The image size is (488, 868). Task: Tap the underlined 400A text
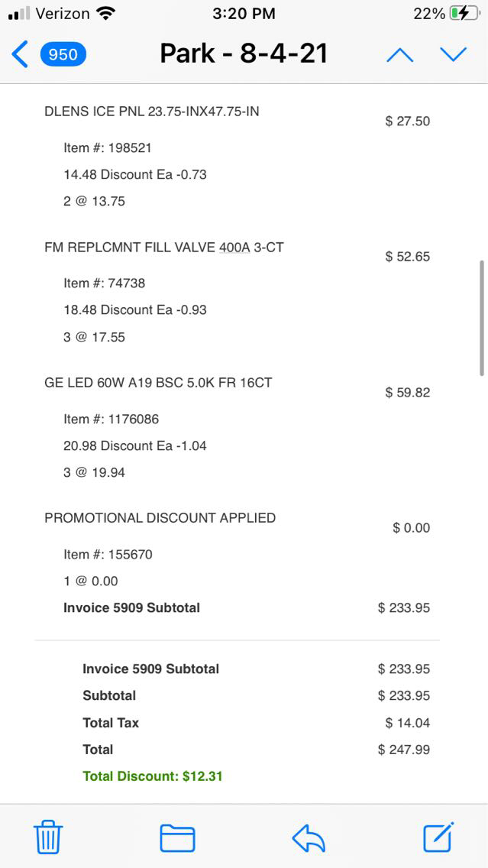(x=234, y=248)
